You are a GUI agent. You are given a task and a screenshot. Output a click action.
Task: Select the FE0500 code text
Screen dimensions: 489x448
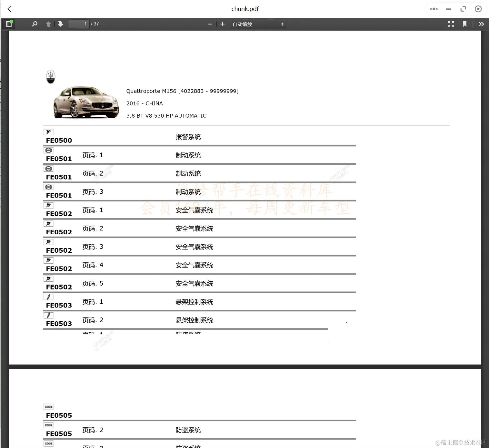pyautogui.click(x=59, y=141)
